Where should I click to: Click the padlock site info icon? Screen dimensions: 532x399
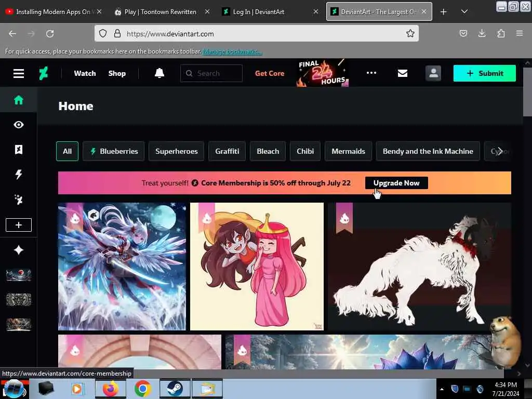[117, 33]
